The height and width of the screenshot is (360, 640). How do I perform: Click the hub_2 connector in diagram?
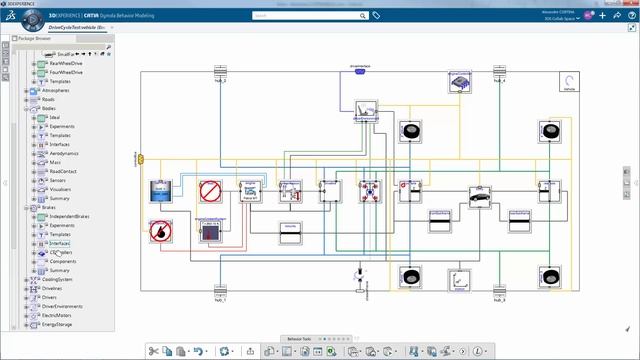[x=220, y=72]
